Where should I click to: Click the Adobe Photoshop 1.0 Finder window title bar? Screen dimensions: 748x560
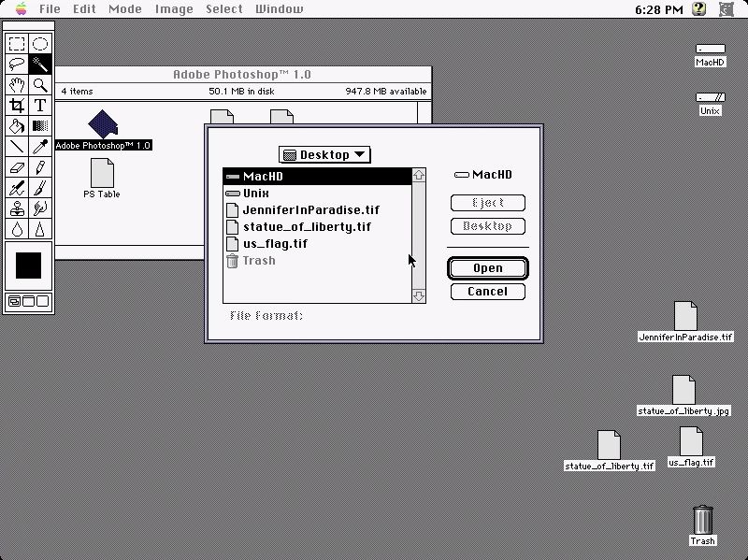tap(242, 75)
